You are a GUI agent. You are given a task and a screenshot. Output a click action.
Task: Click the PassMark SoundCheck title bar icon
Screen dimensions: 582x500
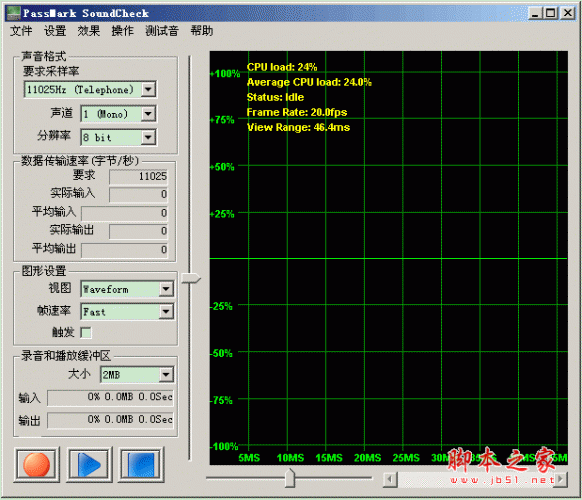[13, 13]
